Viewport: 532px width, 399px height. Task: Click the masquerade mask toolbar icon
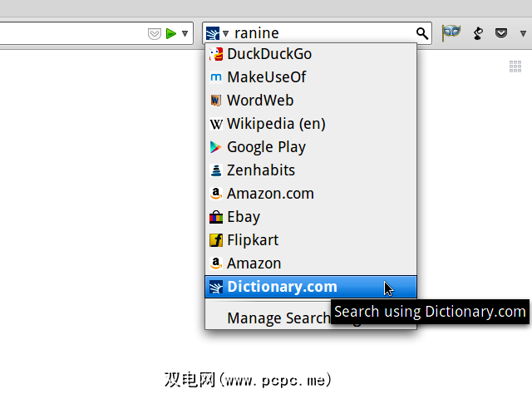tap(451, 33)
